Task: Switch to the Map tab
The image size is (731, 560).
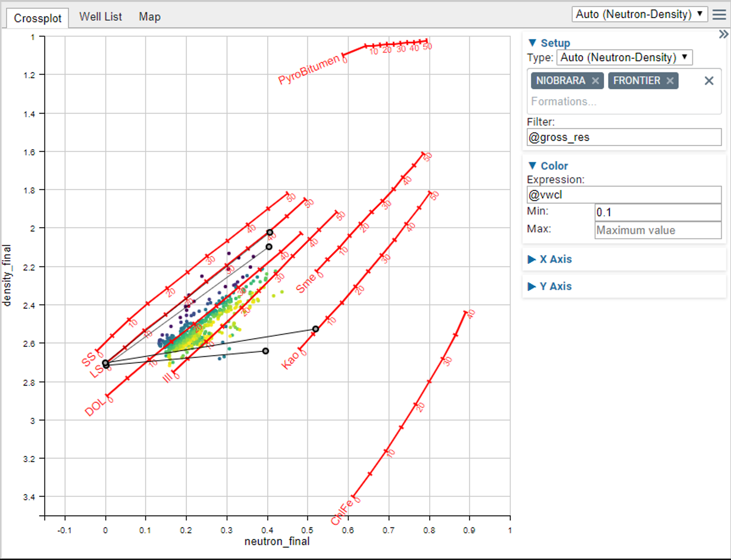Action: pos(150,17)
